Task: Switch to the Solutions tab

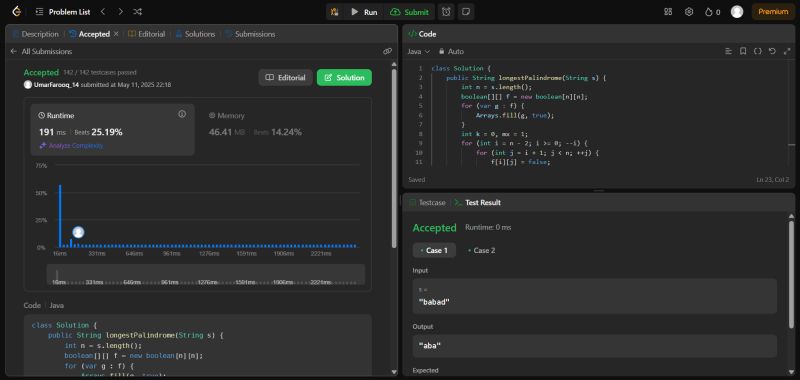Action: click(195, 34)
